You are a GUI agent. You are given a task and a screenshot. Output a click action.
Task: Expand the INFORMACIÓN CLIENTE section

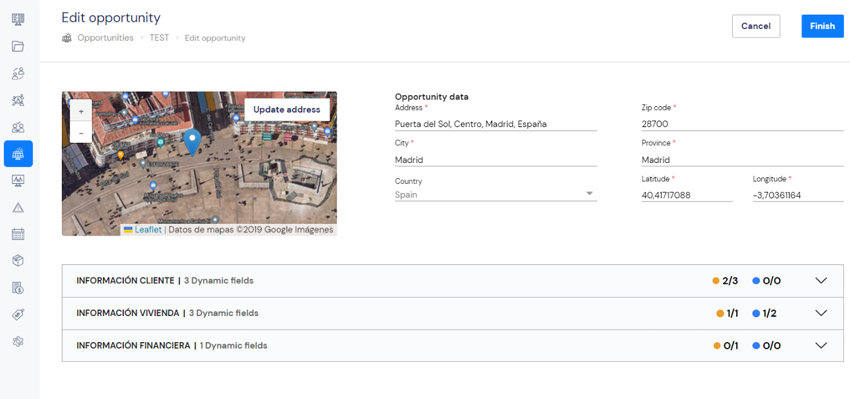(453, 281)
